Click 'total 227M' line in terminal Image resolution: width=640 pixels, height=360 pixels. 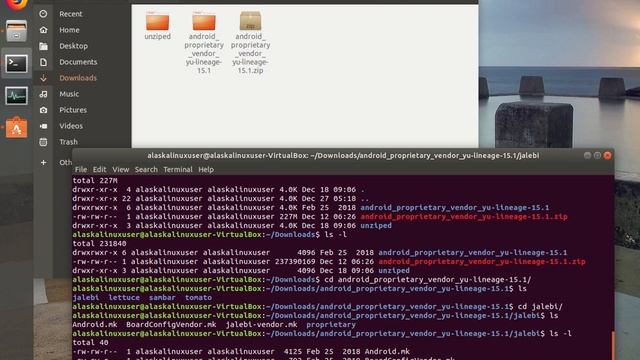(95, 180)
